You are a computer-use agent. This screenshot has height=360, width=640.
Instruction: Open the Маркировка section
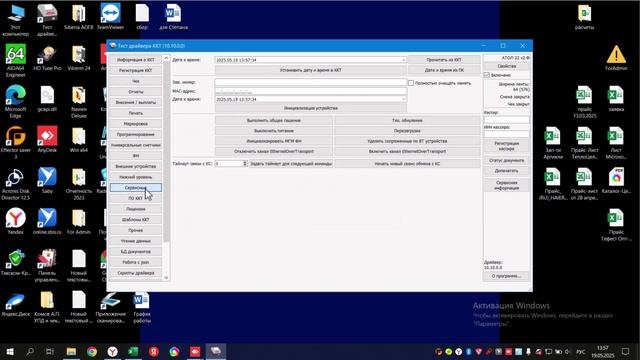click(136, 123)
